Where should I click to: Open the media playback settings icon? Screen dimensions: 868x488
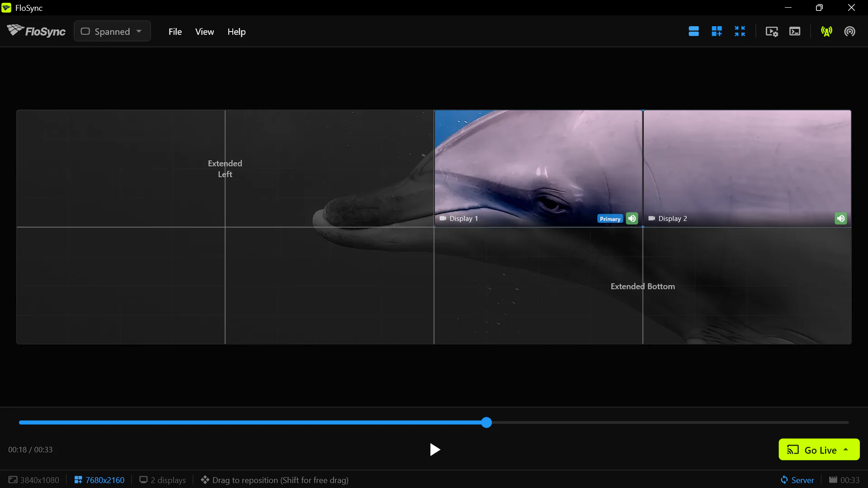click(772, 31)
